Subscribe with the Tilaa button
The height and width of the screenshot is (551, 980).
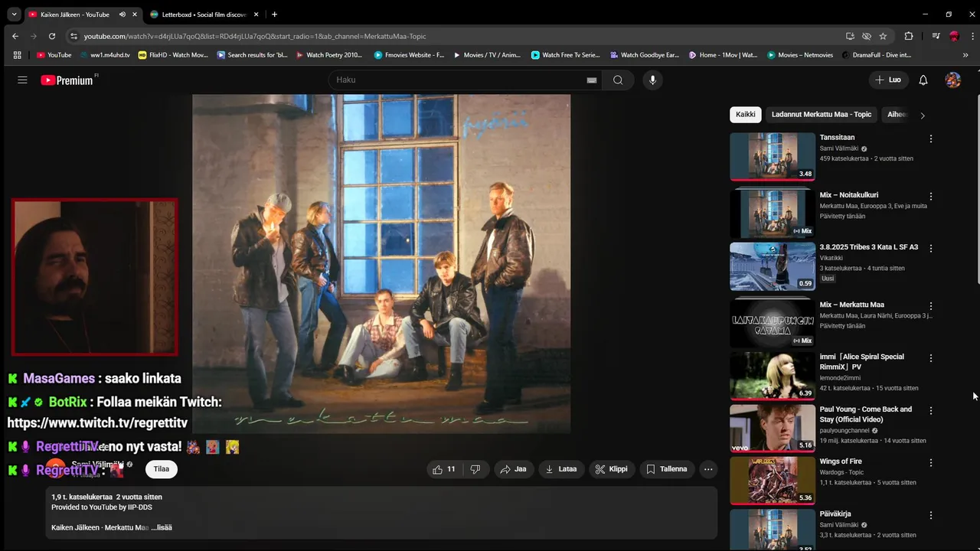161,469
